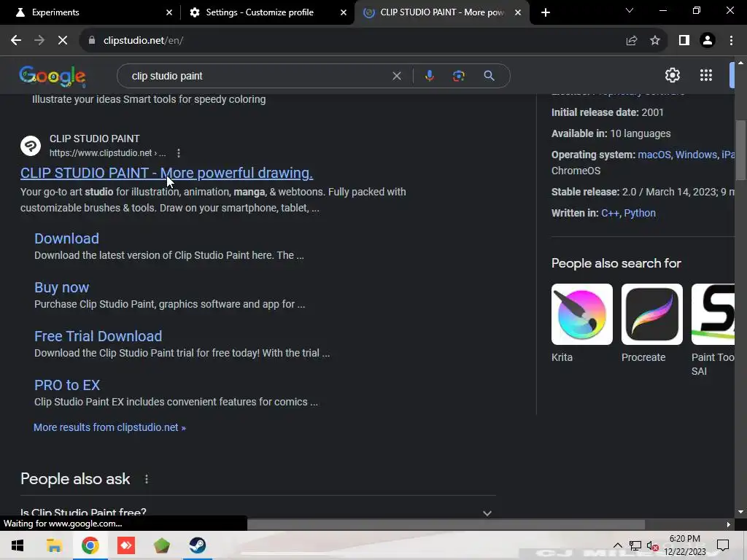Click the horizontal scrollbar right arrow
Screen dimensions: 747x560
pos(729,524)
